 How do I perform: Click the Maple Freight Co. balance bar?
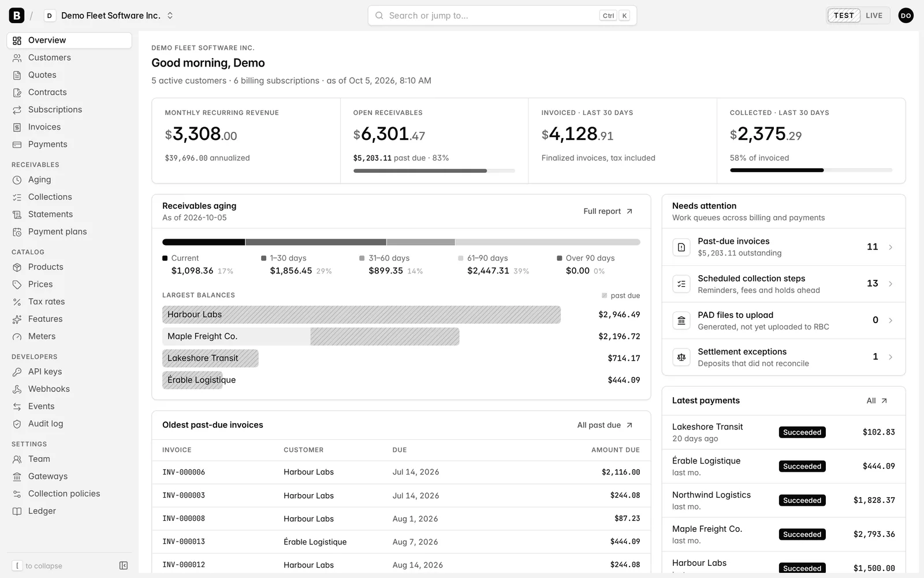311,336
